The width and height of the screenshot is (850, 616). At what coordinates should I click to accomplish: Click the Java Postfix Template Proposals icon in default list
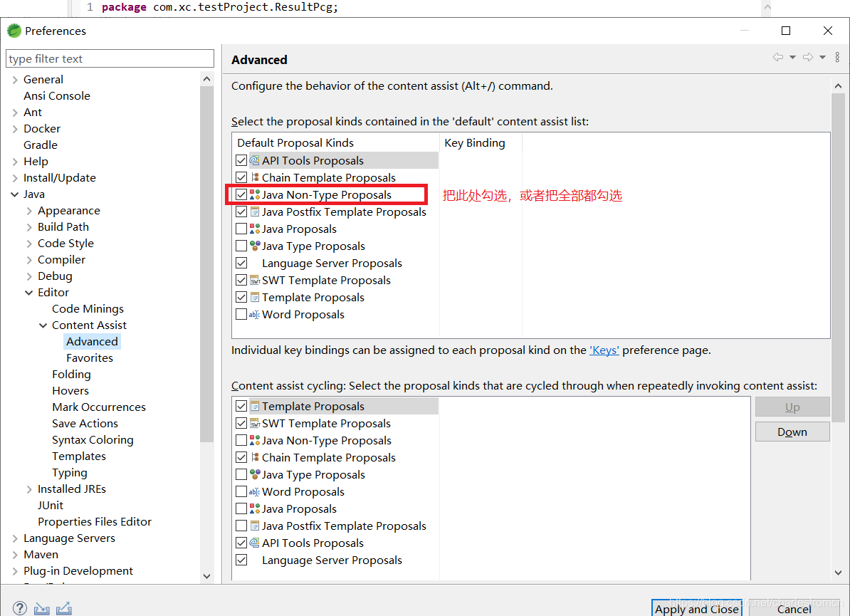coord(255,212)
